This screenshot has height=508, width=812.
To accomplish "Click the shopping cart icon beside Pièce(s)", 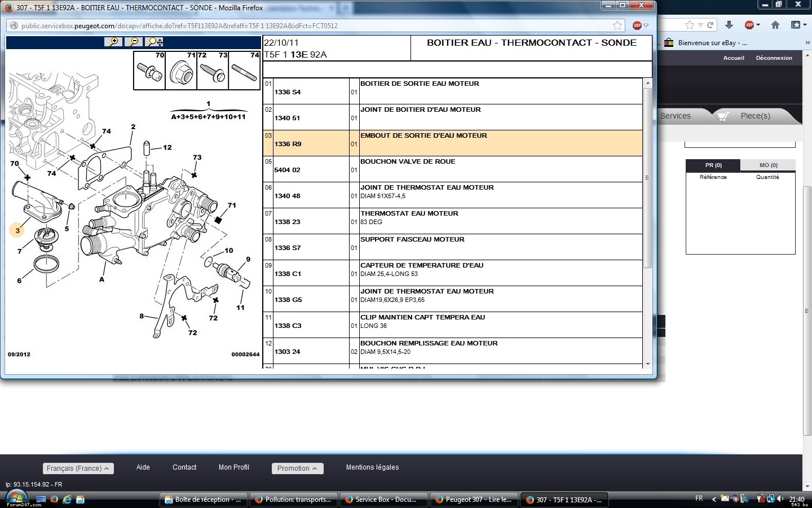I will tap(723, 116).
